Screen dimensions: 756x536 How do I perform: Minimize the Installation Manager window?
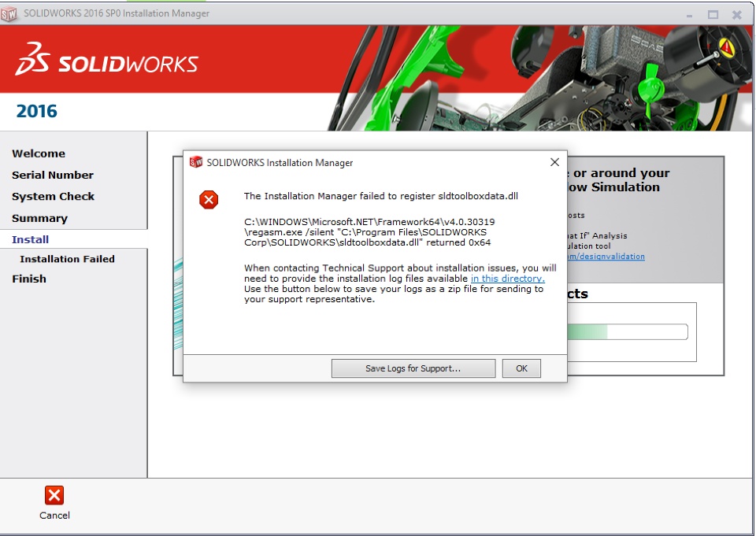tap(690, 15)
